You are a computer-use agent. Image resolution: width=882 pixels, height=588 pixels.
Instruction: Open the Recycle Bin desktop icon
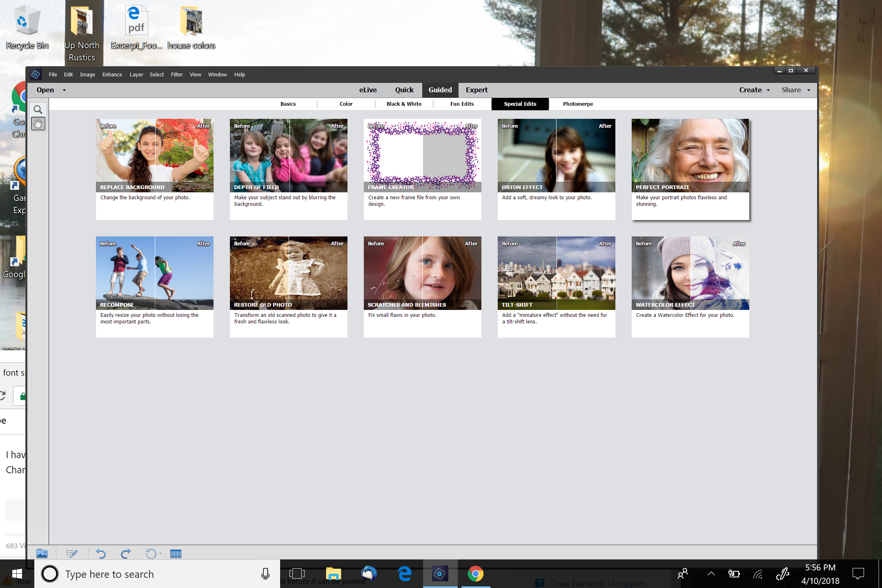pos(27,28)
